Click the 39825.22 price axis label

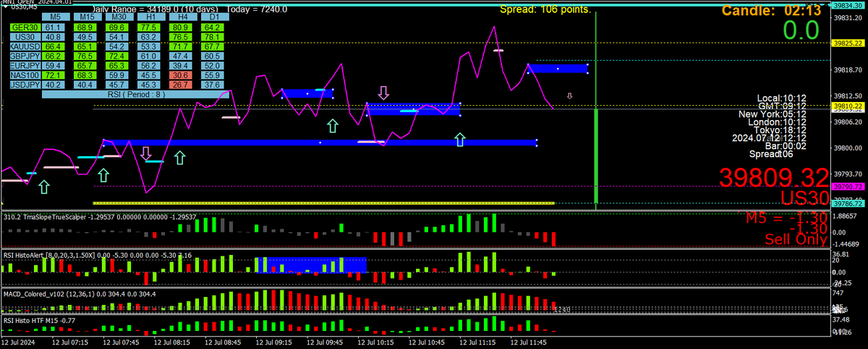coord(850,43)
